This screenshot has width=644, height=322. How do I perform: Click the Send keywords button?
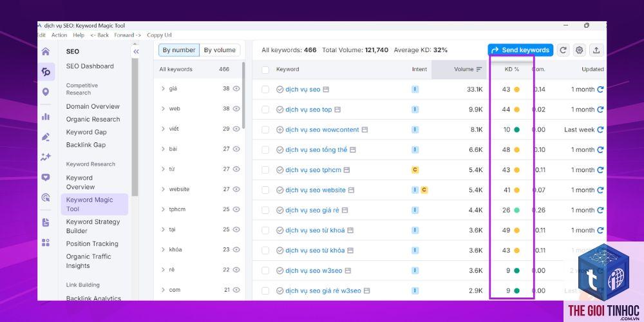pyautogui.click(x=520, y=50)
